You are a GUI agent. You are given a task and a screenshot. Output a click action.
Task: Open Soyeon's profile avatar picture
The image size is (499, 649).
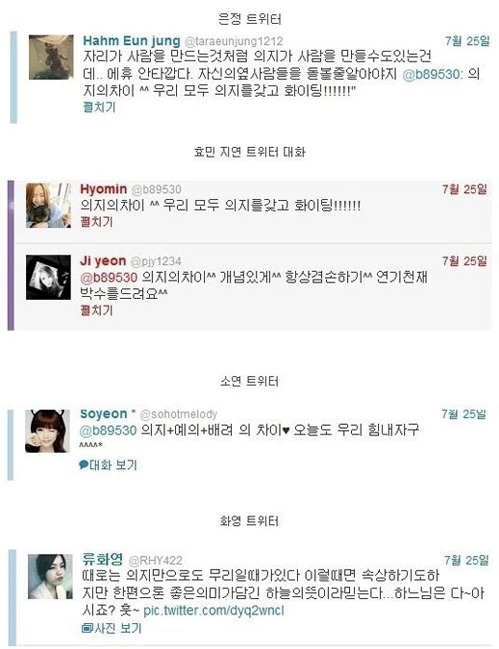pyautogui.click(x=47, y=431)
